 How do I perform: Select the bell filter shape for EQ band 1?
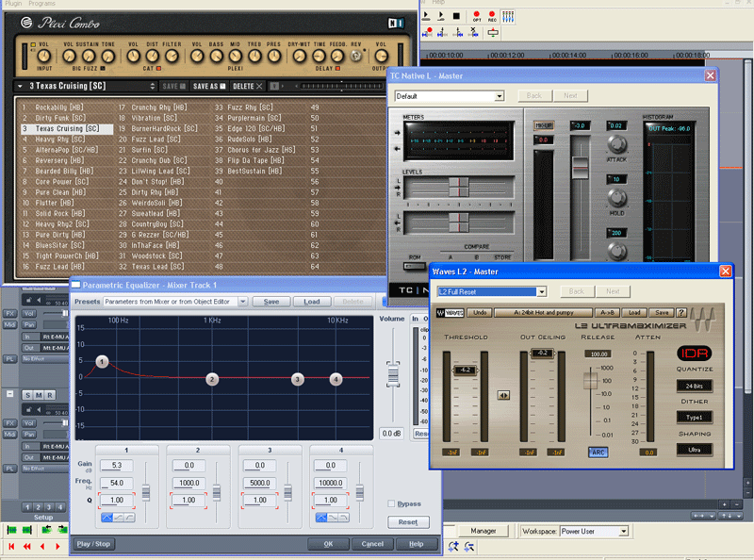[x=106, y=518]
